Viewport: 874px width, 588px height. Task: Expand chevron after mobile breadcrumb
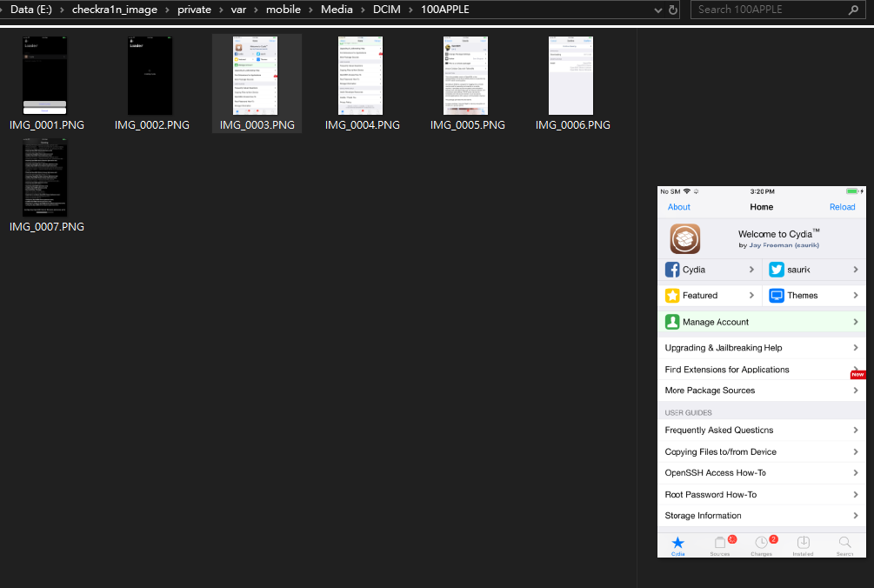(x=311, y=10)
